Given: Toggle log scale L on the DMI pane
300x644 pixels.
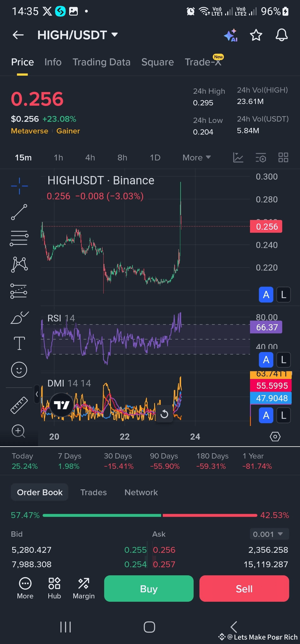Looking at the screenshot, I should click(284, 415).
